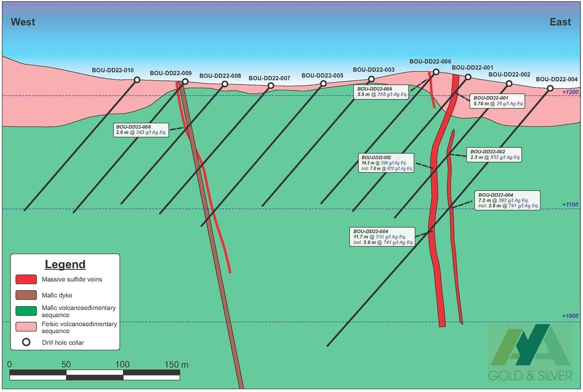Click the BOU-DD22-007 collar circle

tap(271, 86)
